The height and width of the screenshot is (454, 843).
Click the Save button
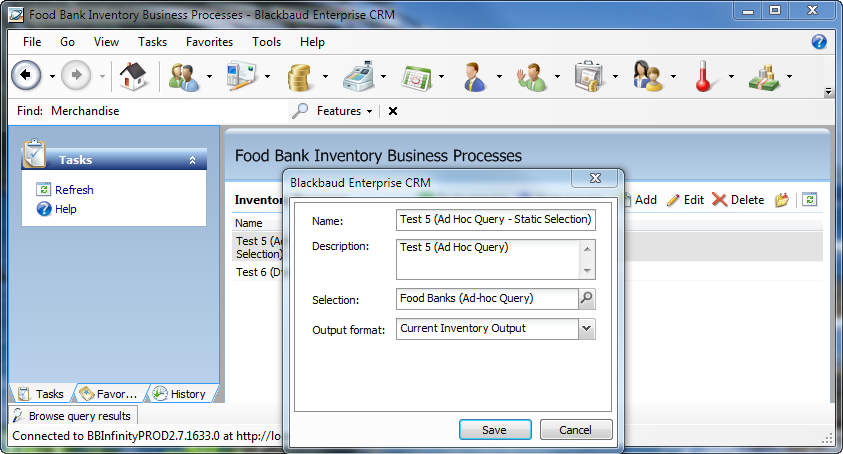coord(495,430)
